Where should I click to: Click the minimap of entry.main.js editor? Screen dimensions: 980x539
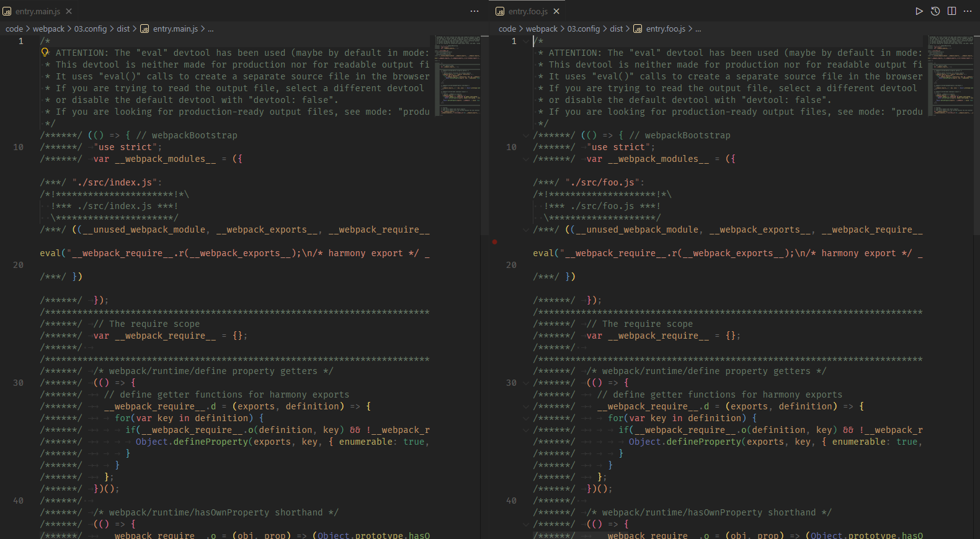click(458, 76)
